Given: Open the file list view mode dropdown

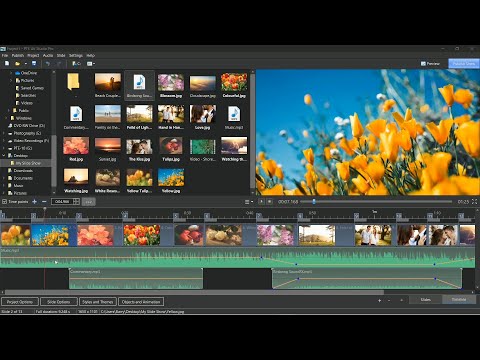Looking at the screenshot, I should [x=91, y=63].
